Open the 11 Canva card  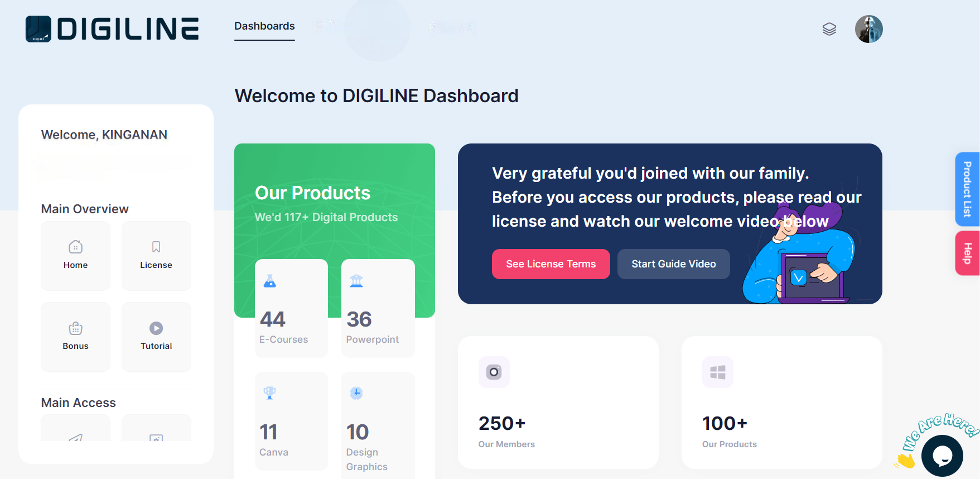tap(291, 421)
